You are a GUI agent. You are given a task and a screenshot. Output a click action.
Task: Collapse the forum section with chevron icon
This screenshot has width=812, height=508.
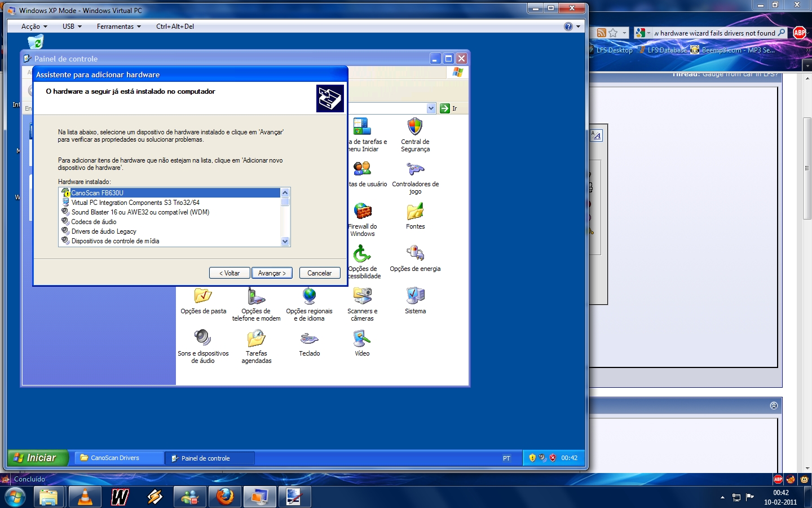coord(774,406)
